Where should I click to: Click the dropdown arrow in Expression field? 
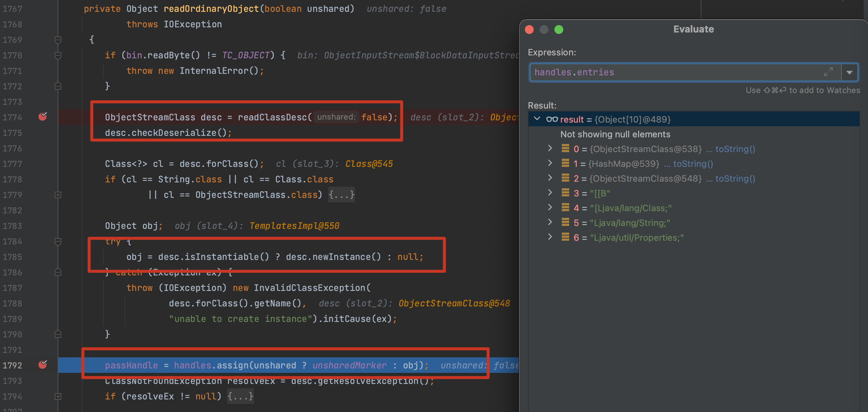[850, 72]
